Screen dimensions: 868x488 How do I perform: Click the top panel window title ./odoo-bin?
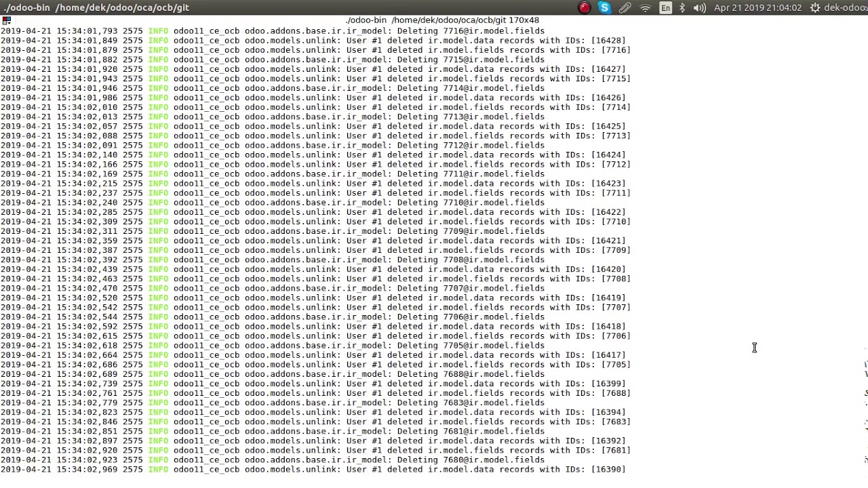point(96,7)
